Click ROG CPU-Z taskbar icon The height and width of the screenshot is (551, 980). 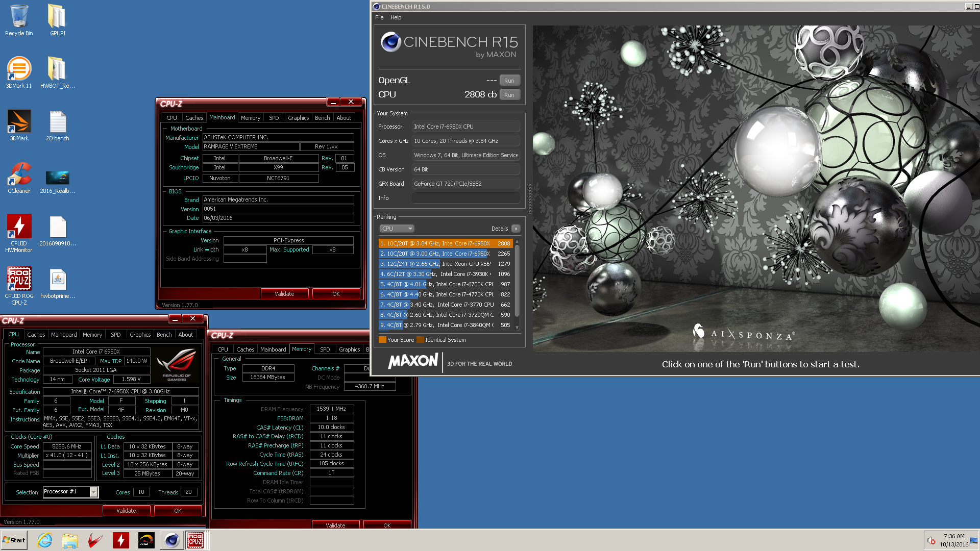point(195,540)
